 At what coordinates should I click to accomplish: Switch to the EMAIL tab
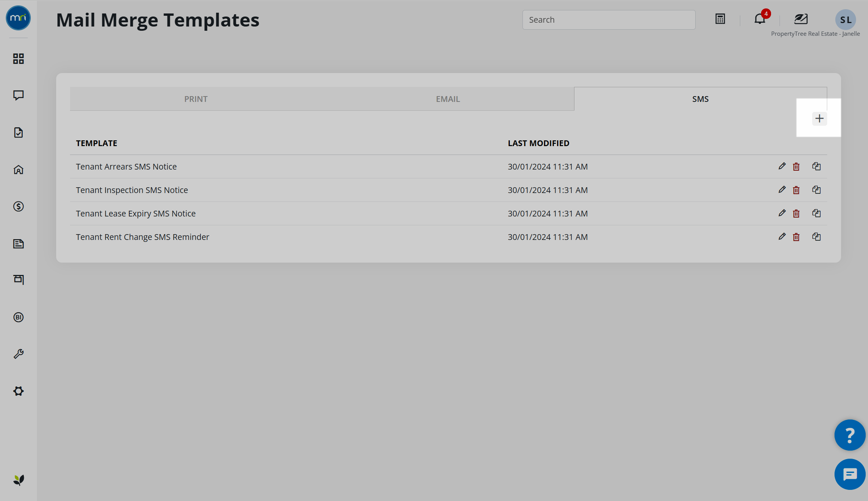[448, 99]
